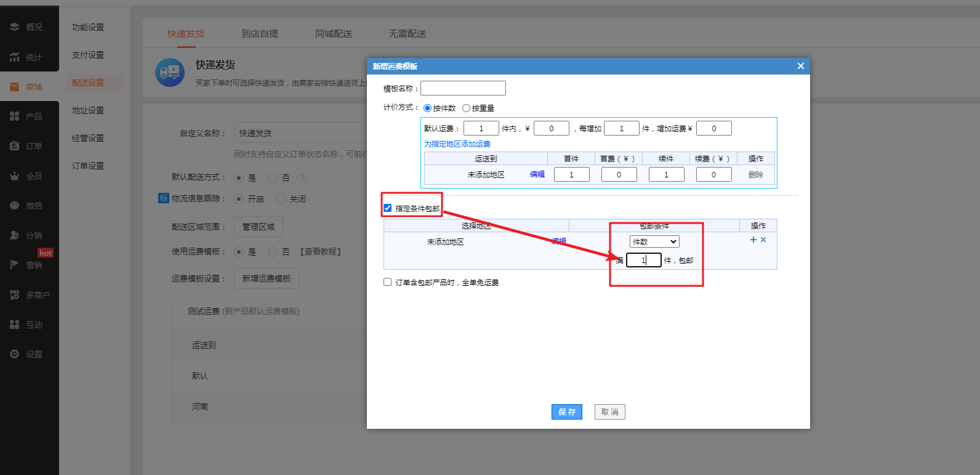Image resolution: width=980 pixels, height=475 pixels.
Task: Select 是 for 默认配送方式
Action: (x=239, y=178)
